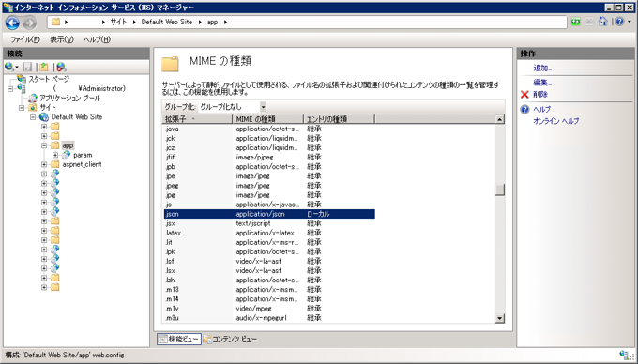Click the folder icon in the address bar
This screenshot has width=638, height=364.
point(55,22)
